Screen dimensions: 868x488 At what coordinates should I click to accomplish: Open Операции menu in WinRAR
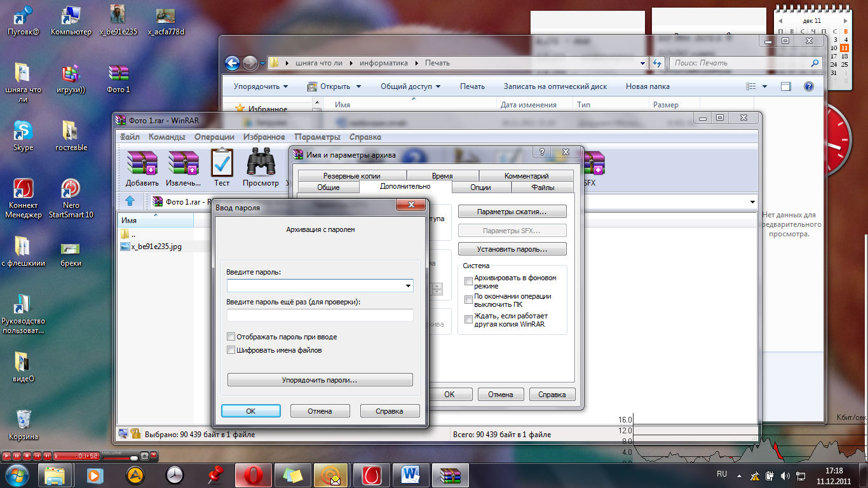pyautogui.click(x=214, y=137)
